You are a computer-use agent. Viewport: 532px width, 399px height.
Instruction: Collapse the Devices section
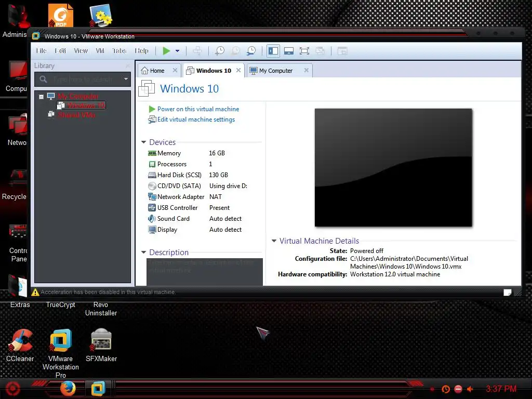(x=143, y=142)
